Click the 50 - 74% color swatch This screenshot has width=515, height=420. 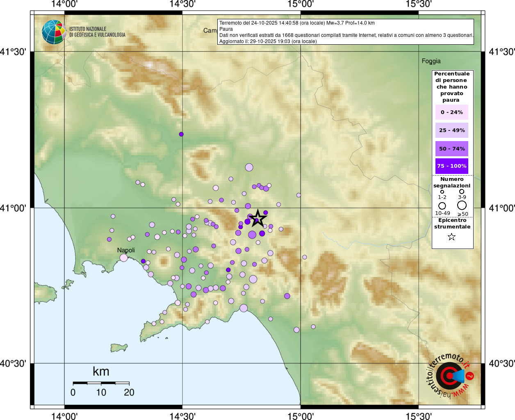[452, 148]
